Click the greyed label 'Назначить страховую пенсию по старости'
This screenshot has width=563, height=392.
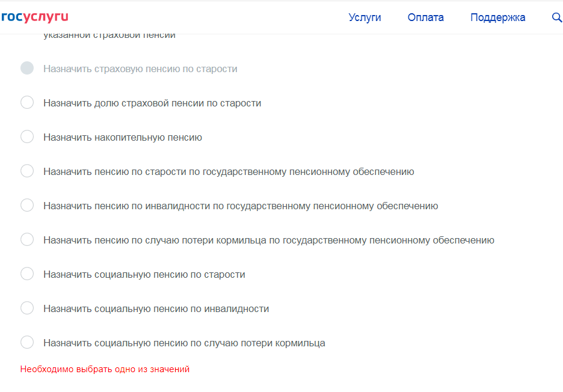click(x=140, y=69)
